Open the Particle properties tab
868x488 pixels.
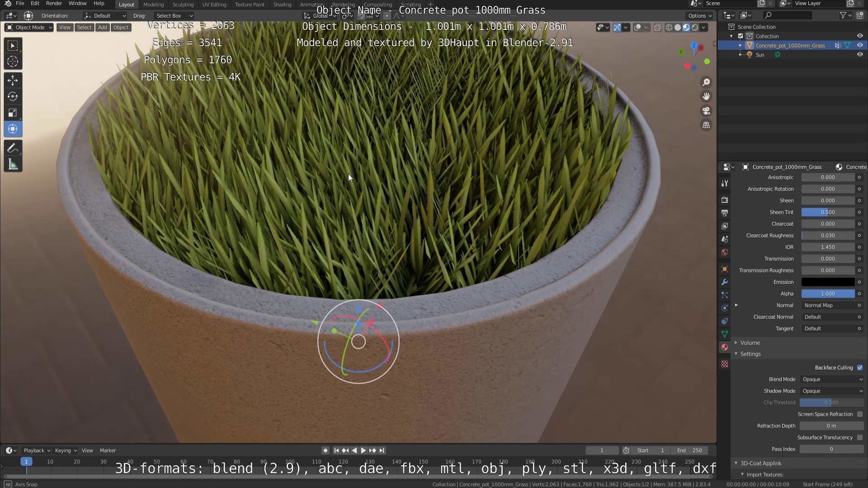[725, 295]
